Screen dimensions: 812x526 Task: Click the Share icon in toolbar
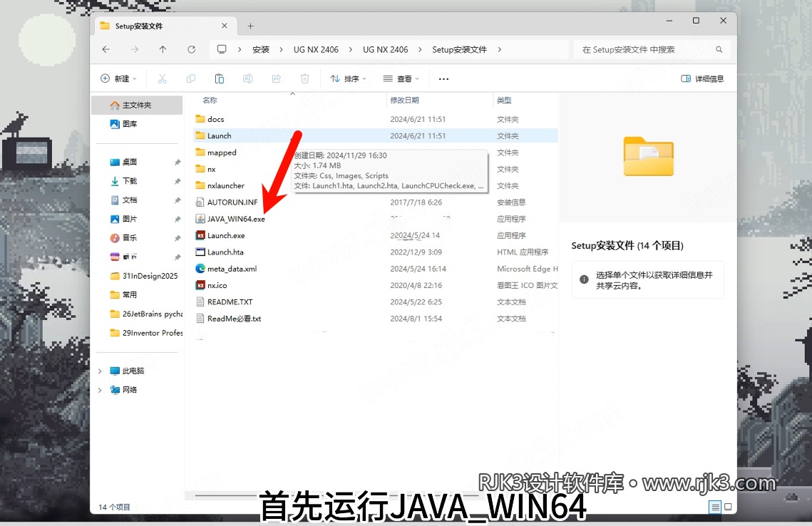(276, 78)
